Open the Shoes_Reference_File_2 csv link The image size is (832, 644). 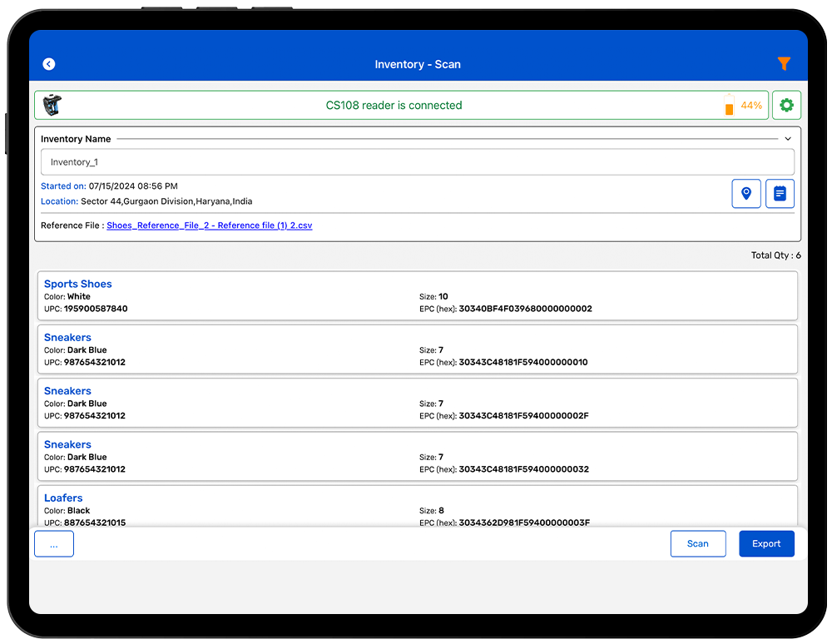pyautogui.click(x=209, y=225)
